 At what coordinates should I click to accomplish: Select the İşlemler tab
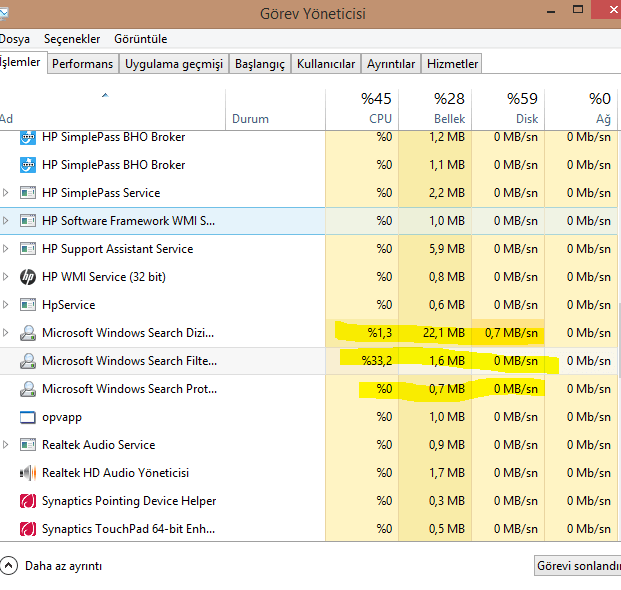tap(22, 62)
